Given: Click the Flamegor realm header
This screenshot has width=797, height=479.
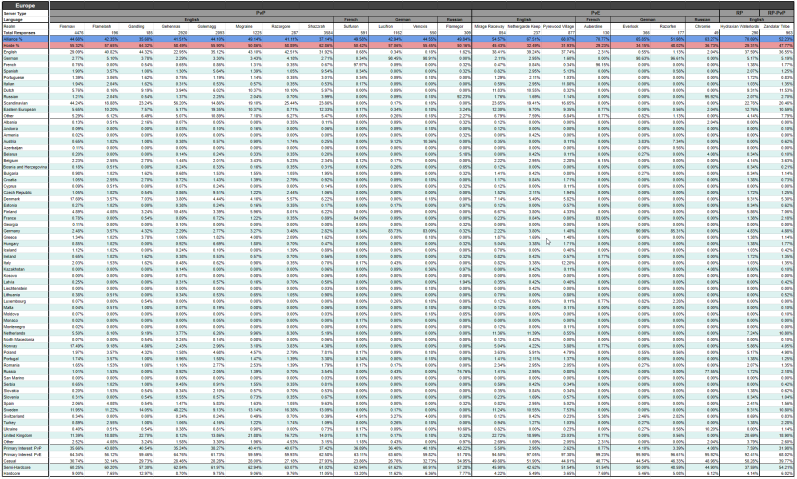Looking at the screenshot, I should point(454,26).
